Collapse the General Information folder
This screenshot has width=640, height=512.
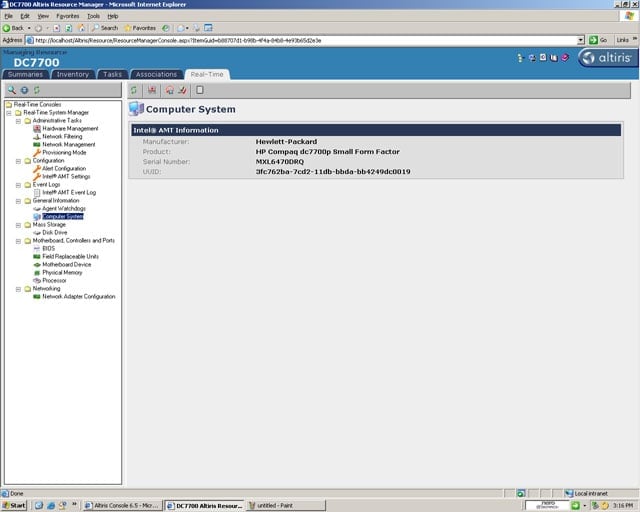[18, 201]
